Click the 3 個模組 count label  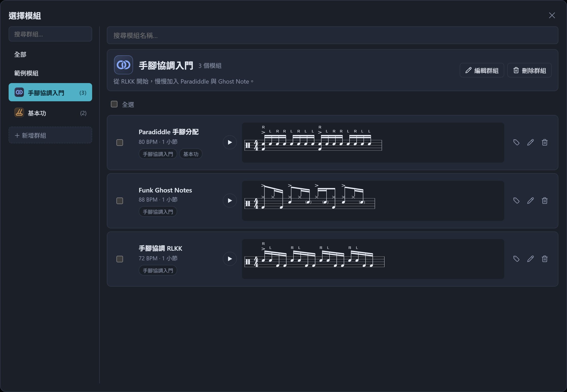(210, 66)
